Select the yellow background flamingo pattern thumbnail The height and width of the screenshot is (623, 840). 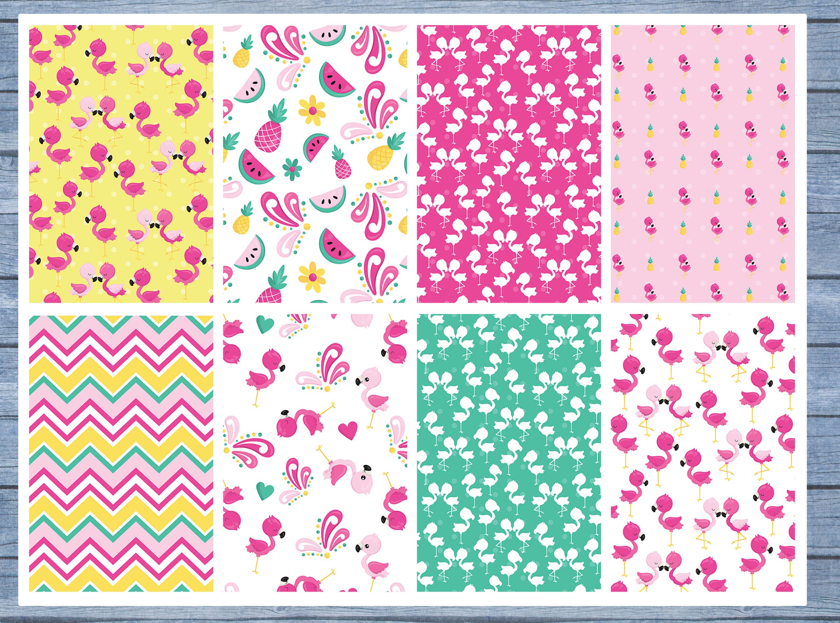click(x=121, y=163)
